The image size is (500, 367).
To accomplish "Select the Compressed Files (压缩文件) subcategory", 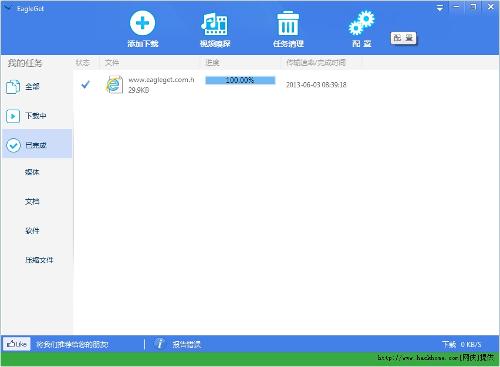I will point(39,260).
